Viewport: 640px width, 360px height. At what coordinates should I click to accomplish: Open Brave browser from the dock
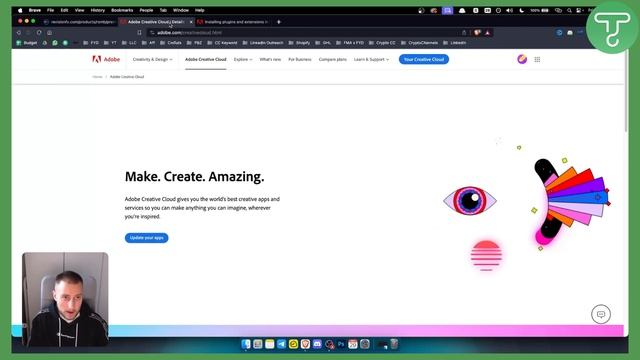[305, 344]
